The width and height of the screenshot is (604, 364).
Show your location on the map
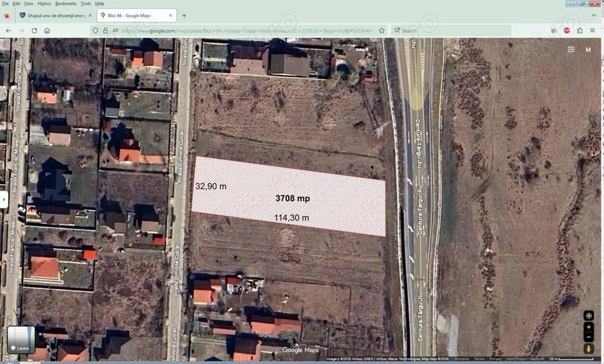tap(588, 316)
